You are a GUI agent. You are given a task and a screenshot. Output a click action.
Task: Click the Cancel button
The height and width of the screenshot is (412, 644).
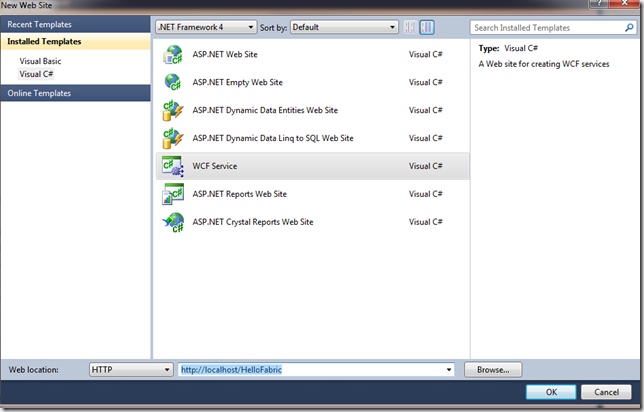click(606, 392)
